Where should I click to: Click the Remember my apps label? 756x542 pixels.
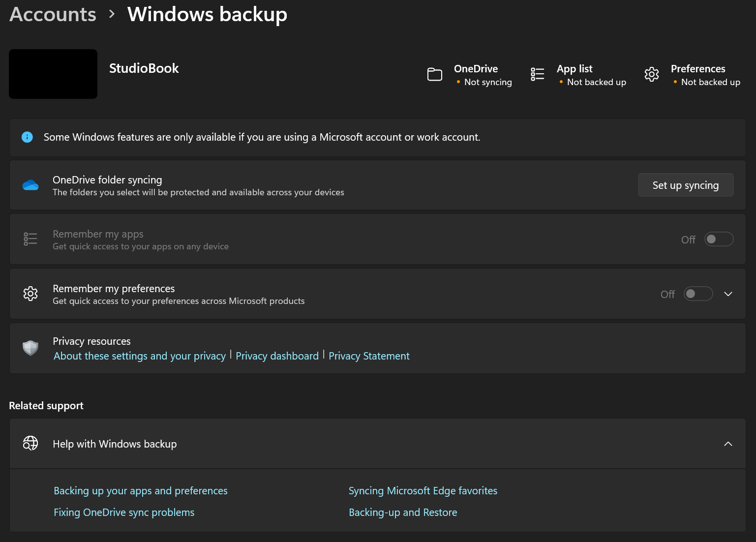click(98, 234)
